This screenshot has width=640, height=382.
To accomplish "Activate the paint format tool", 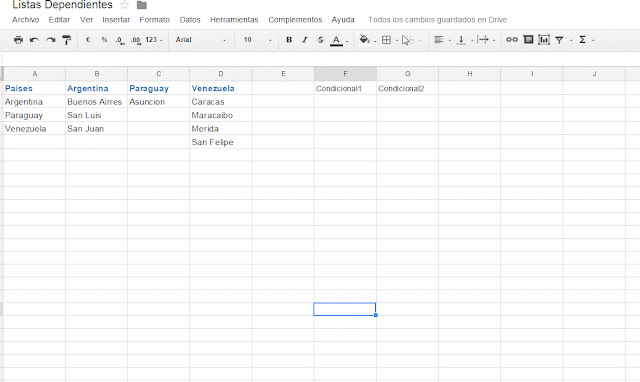I will pos(67,40).
